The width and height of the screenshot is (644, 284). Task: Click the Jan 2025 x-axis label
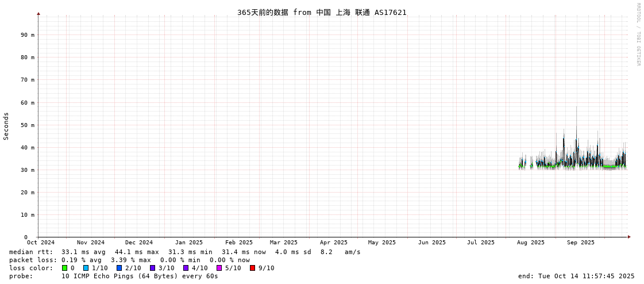coord(189,243)
